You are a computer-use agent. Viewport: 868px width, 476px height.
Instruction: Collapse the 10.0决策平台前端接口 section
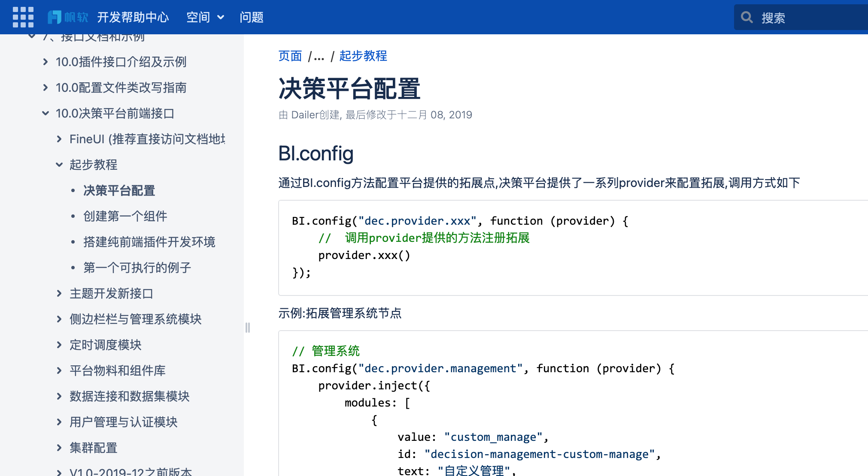click(46, 113)
